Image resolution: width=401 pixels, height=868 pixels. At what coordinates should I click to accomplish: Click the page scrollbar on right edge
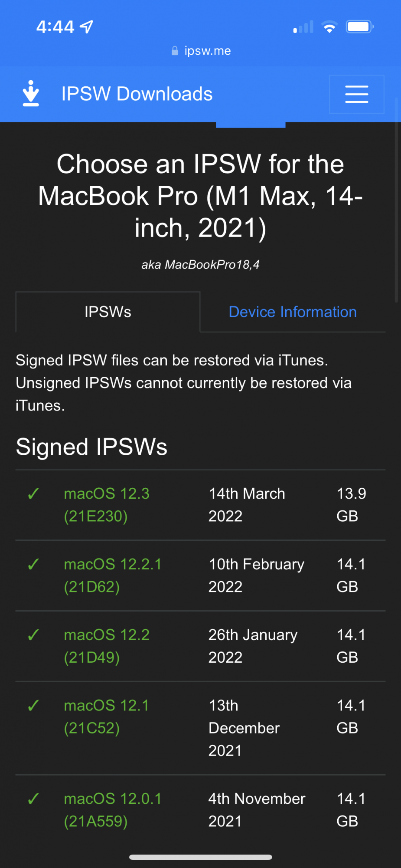pos(396,200)
